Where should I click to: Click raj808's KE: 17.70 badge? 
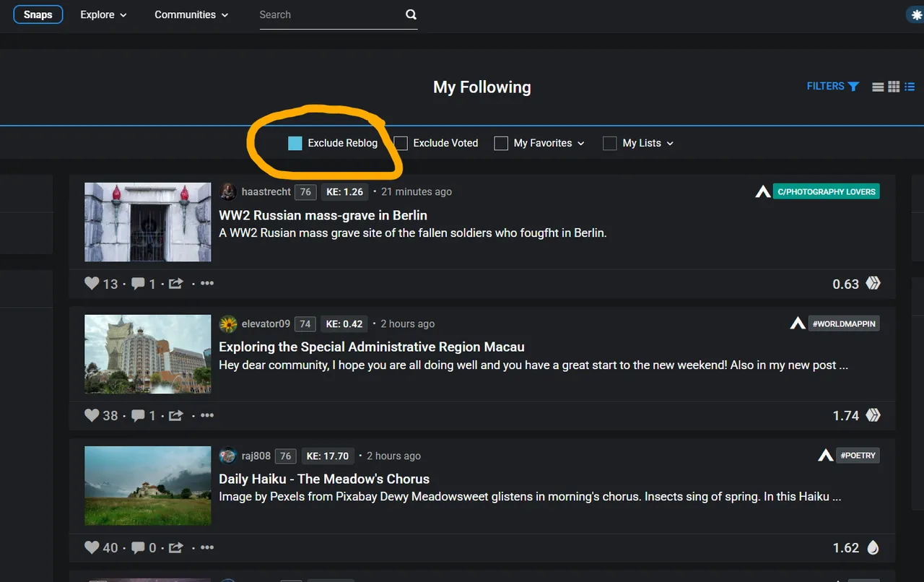coord(328,456)
